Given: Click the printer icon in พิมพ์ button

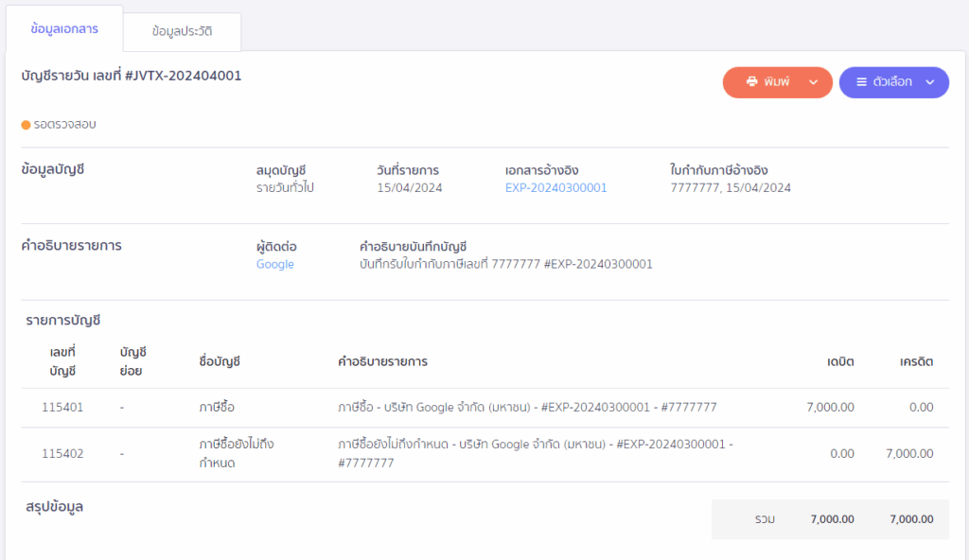Looking at the screenshot, I should pyautogui.click(x=751, y=81).
